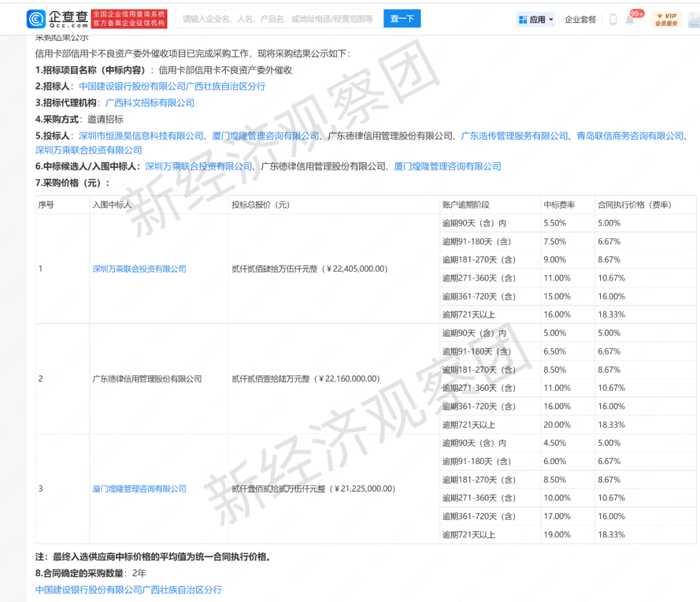
Task: Focus the company name search field
Action: [279, 19]
